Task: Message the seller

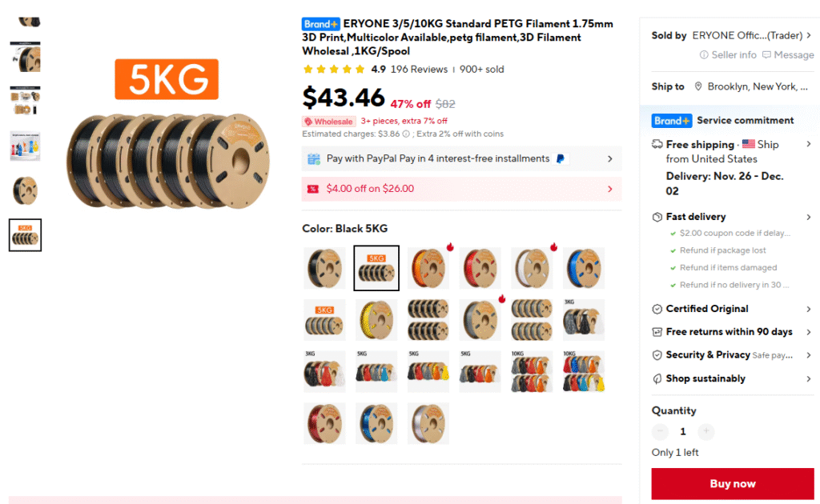Action: 788,55
